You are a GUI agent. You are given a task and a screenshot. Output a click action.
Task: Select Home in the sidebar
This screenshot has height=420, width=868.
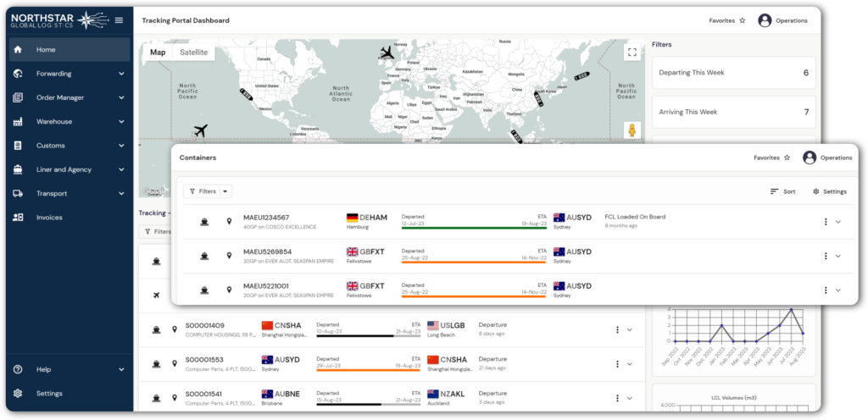(46, 50)
